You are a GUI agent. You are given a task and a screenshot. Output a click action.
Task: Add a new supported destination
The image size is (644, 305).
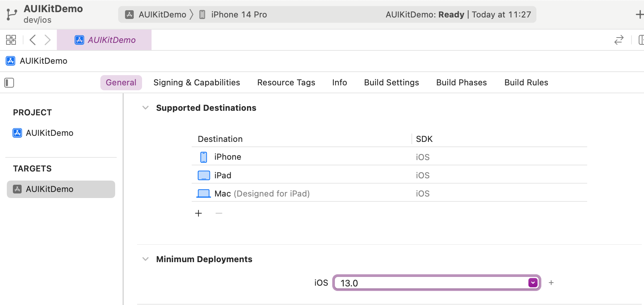point(199,213)
